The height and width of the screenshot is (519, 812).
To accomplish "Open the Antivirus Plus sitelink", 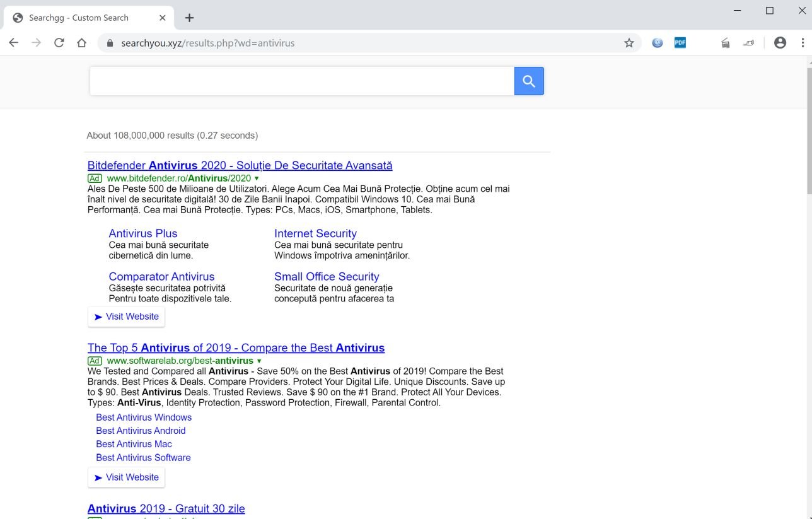I will point(143,233).
